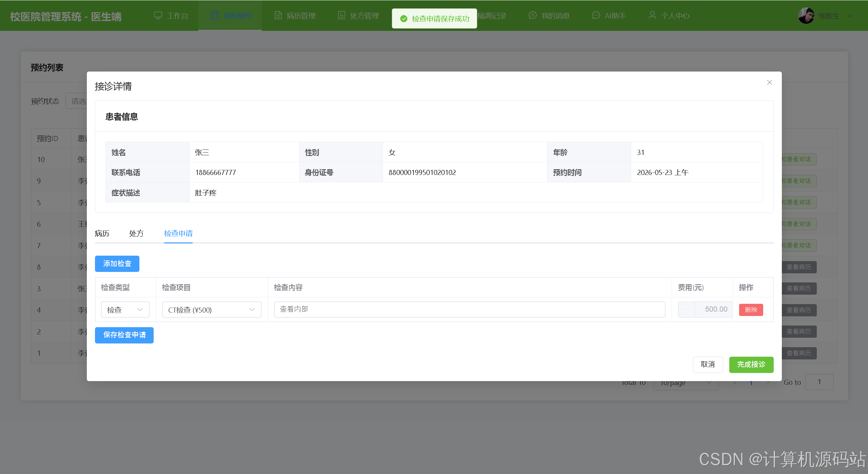868x474 pixels.
Task: Click the Go to page number input
Action: point(819,382)
